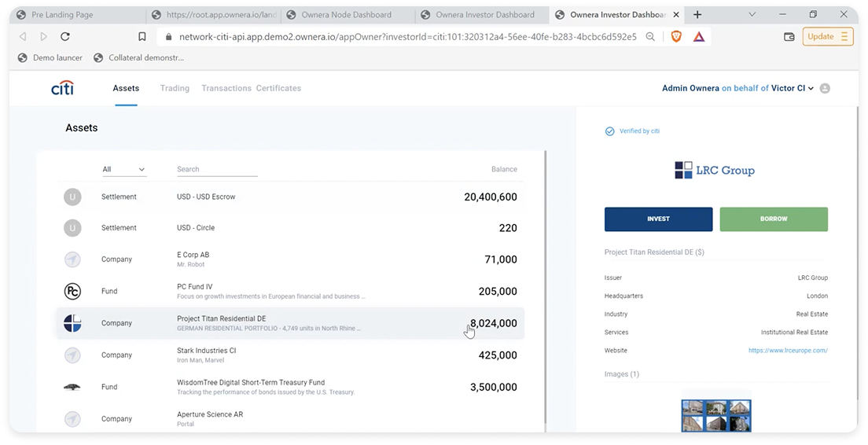Click the assets Search field
Image resolution: width=868 pixels, height=445 pixels.
point(217,169)
